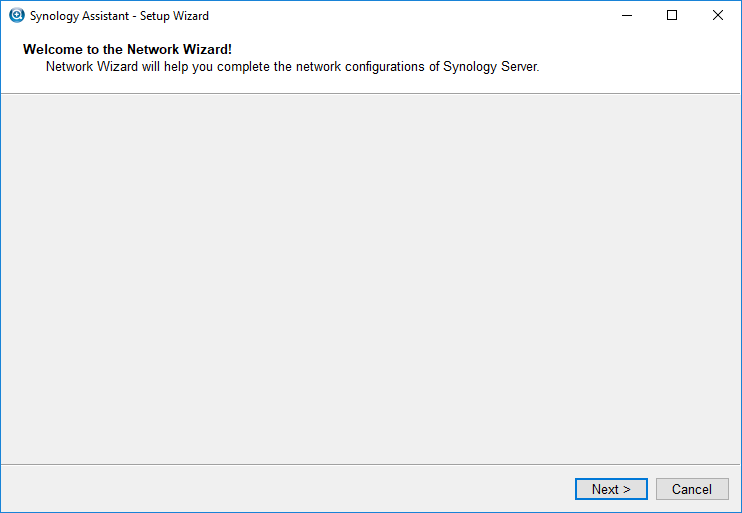
Task: Click the empty gray wizard content area
Action: 371,279
